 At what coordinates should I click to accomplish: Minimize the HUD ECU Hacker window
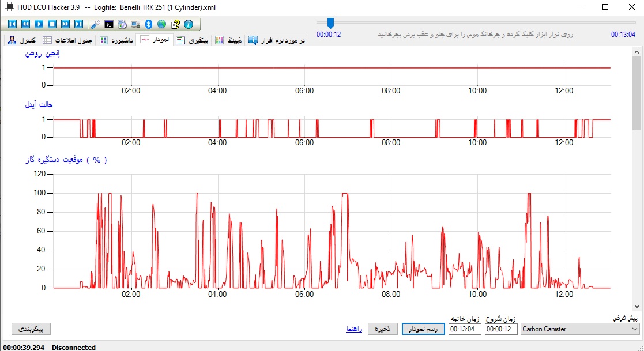pyautogui.click(x=579, y=7)
